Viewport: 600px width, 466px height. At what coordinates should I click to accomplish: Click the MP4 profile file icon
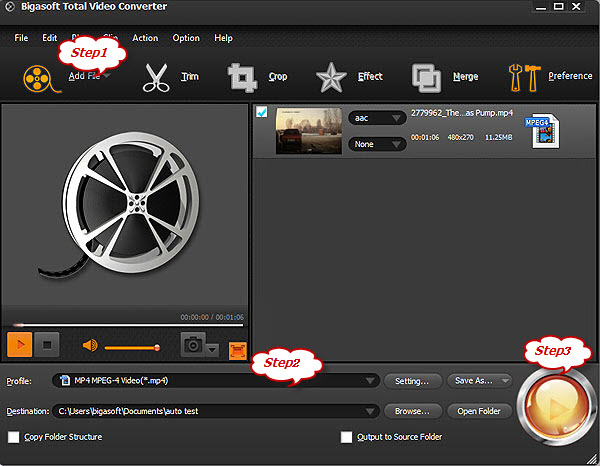(65, 380)
